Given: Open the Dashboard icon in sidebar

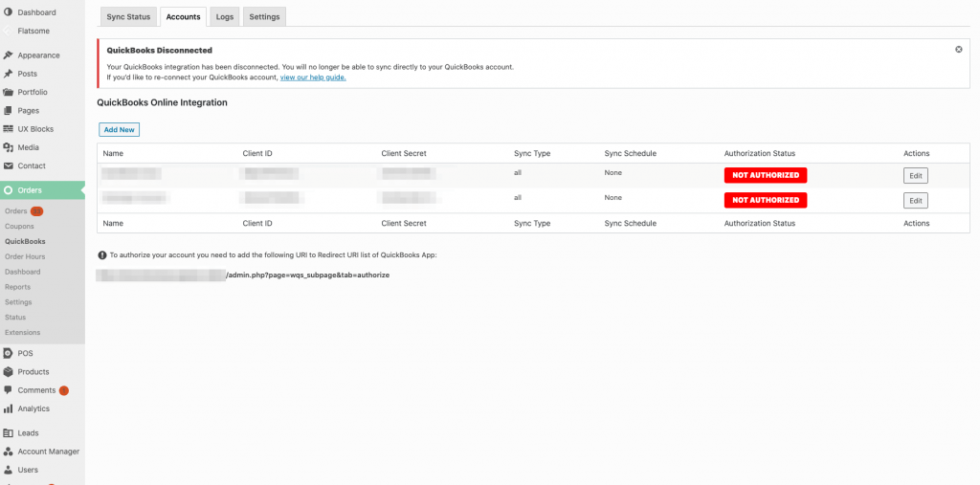Looking at the screenshot, I should point(8,12).
